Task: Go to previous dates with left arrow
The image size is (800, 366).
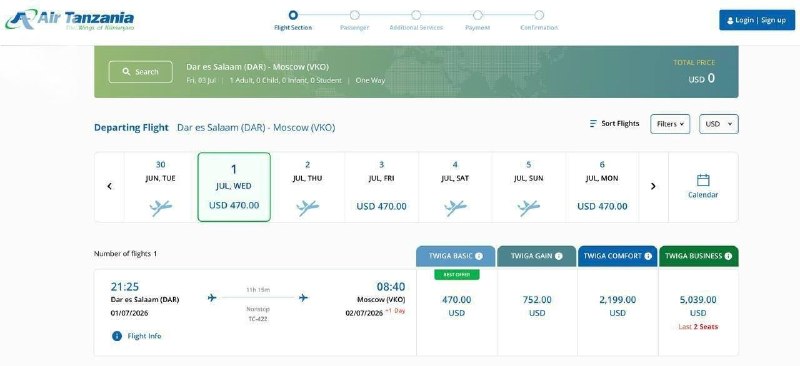Action: pyautogui.click(x=109, y=186)
